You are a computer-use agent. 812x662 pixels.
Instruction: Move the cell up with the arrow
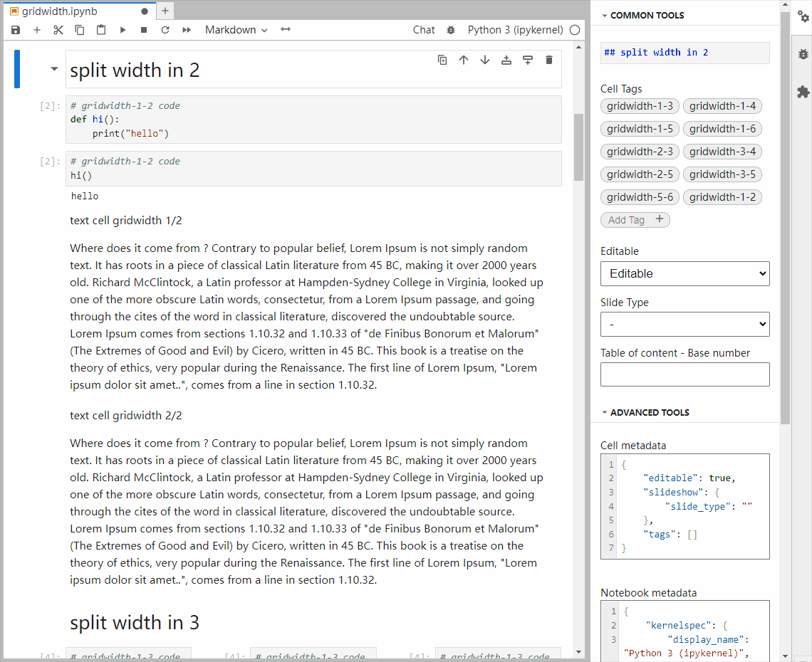pos(464,60)
